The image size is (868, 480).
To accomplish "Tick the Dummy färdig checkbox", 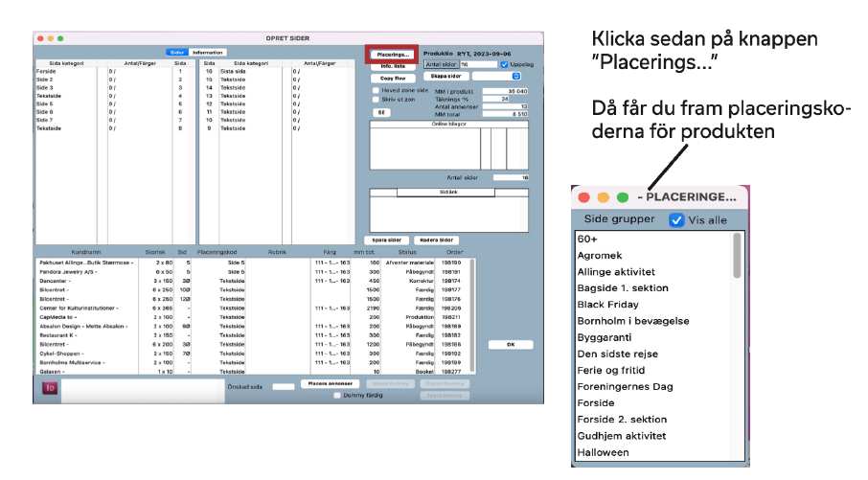I will click(336, 394).
